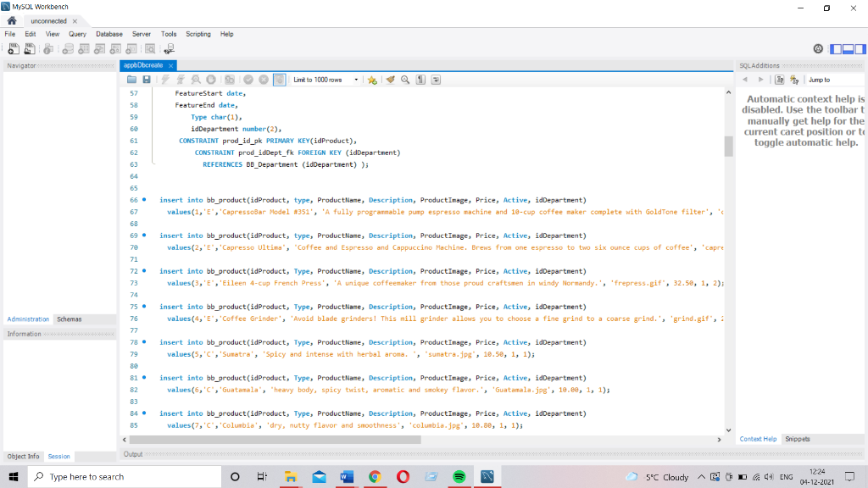The width and height of the screenshot is (868, 488).
Task: Click Windows search box on taskbar
Action: click(x=125, y=476)
